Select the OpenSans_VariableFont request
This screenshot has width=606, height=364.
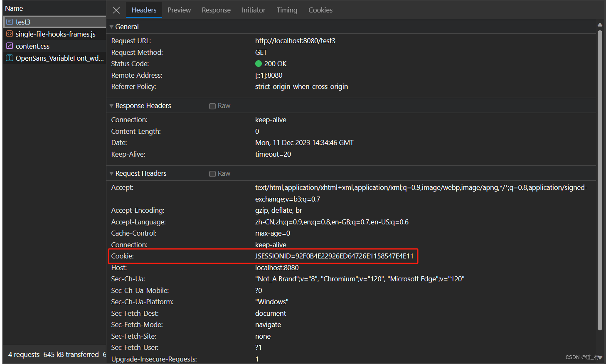click(54, 58)
